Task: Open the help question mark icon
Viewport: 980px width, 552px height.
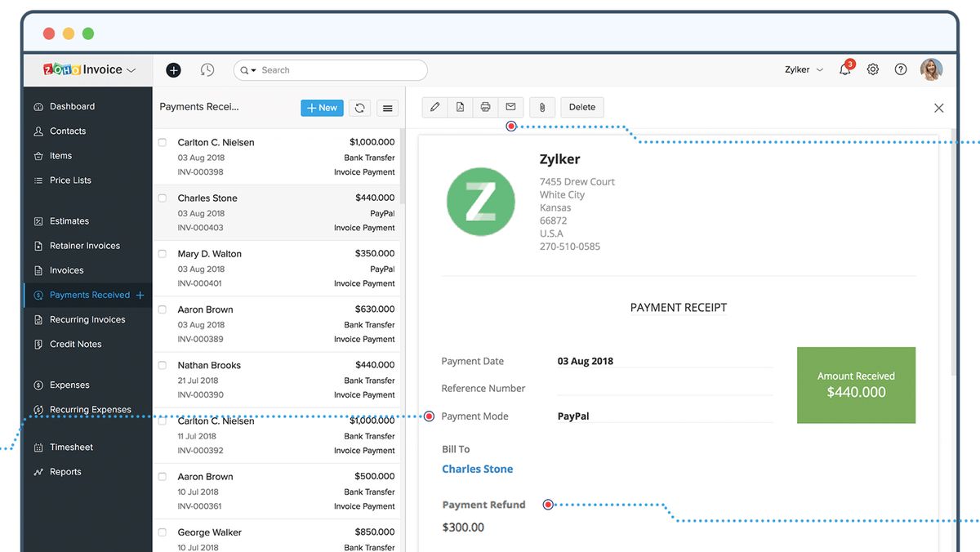Action: pos(901,69)
